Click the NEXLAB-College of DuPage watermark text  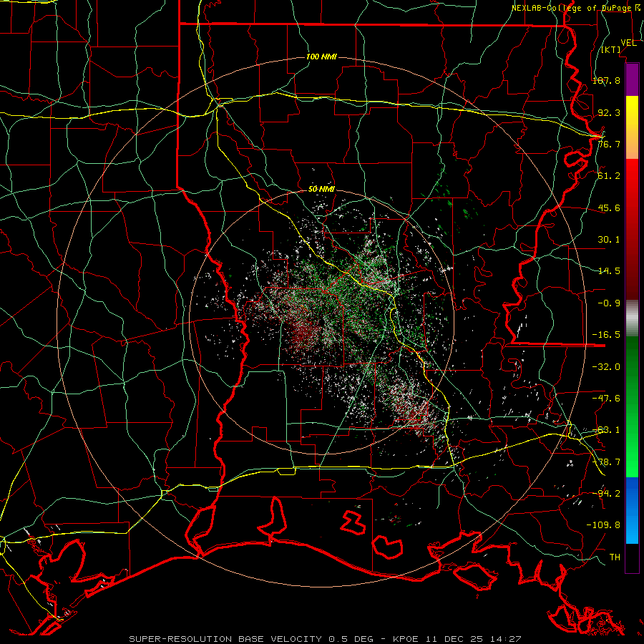click(576, 8)
